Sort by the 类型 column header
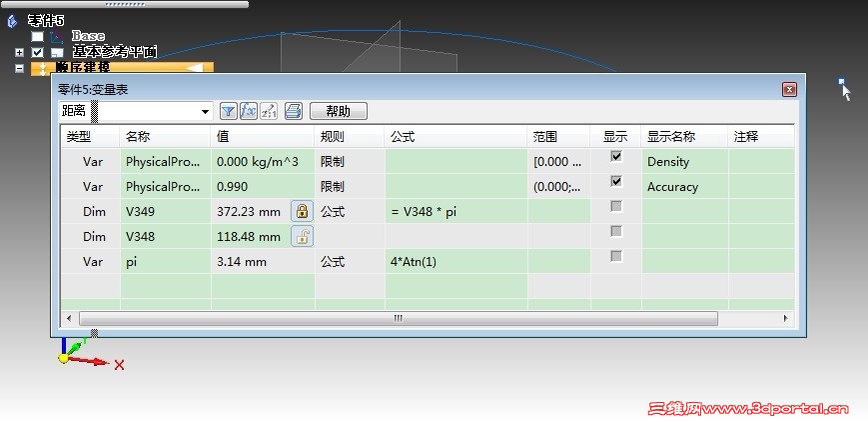The height and width of the screenshot is (422, 868). (90, 136)
